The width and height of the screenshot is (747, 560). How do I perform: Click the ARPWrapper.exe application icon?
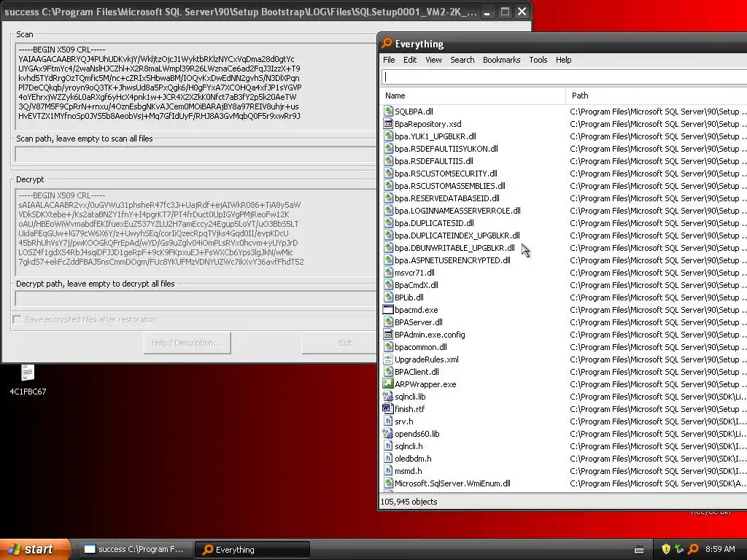[x=388, y=384]
